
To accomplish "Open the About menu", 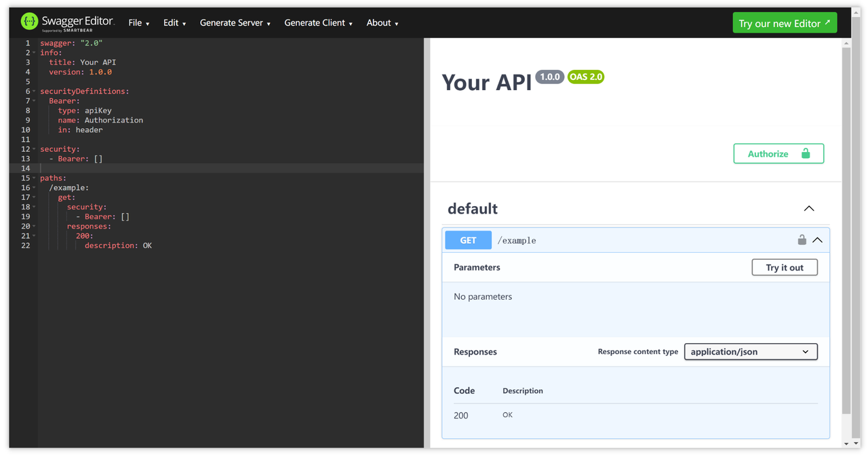I will 382,23.
